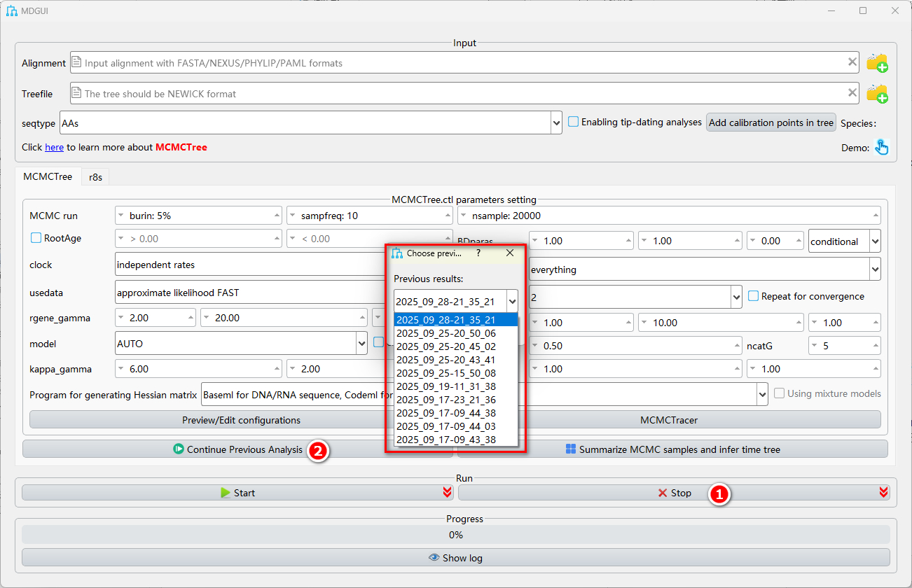Check Repeat for convergence option
Viewport: 912px width, 588px height.
753,296
